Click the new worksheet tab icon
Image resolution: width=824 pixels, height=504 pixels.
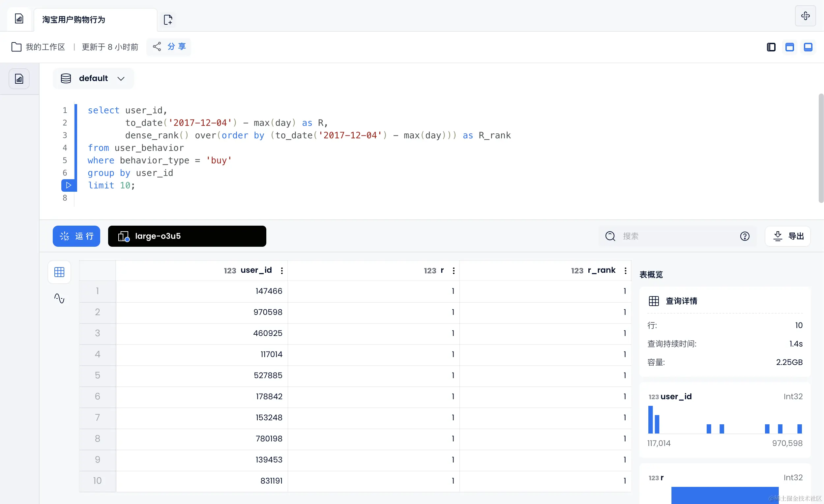[x=168, y=19]
